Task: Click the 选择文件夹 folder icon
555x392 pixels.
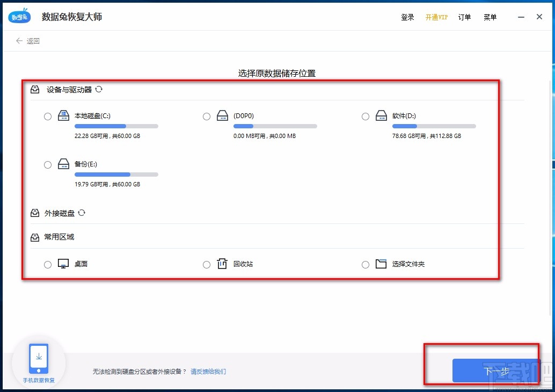Action: (381, 264)
